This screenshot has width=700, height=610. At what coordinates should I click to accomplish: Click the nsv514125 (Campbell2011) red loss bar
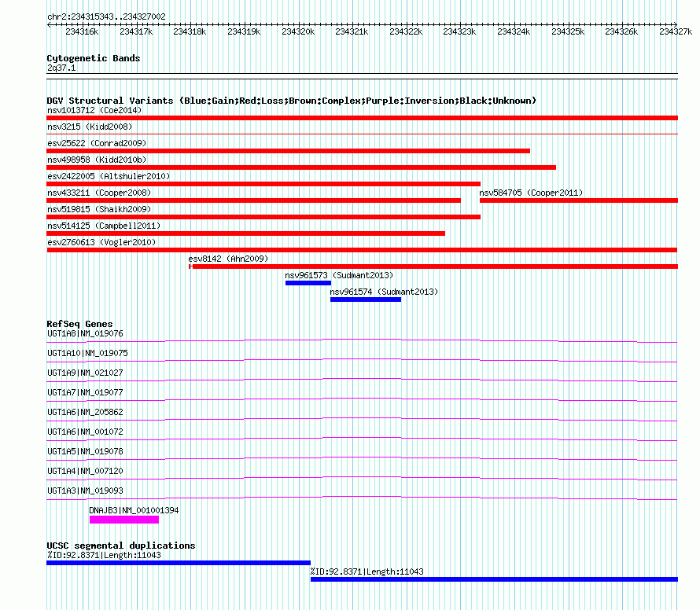point(245,233)
